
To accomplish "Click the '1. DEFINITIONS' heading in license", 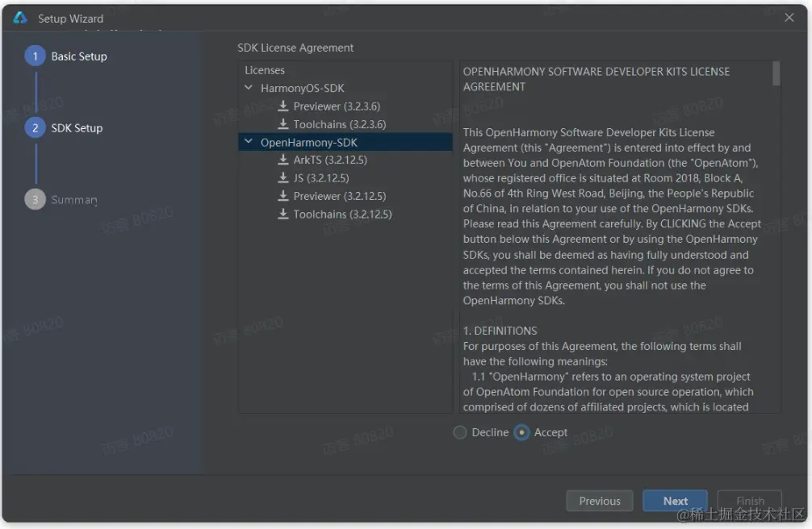I will 500,331.
